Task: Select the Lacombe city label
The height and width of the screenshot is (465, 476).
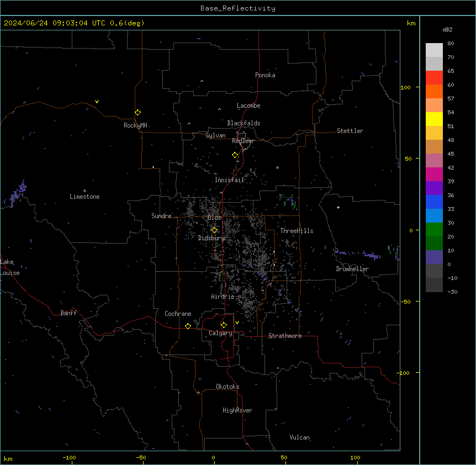Action: (x=248, y=105)
